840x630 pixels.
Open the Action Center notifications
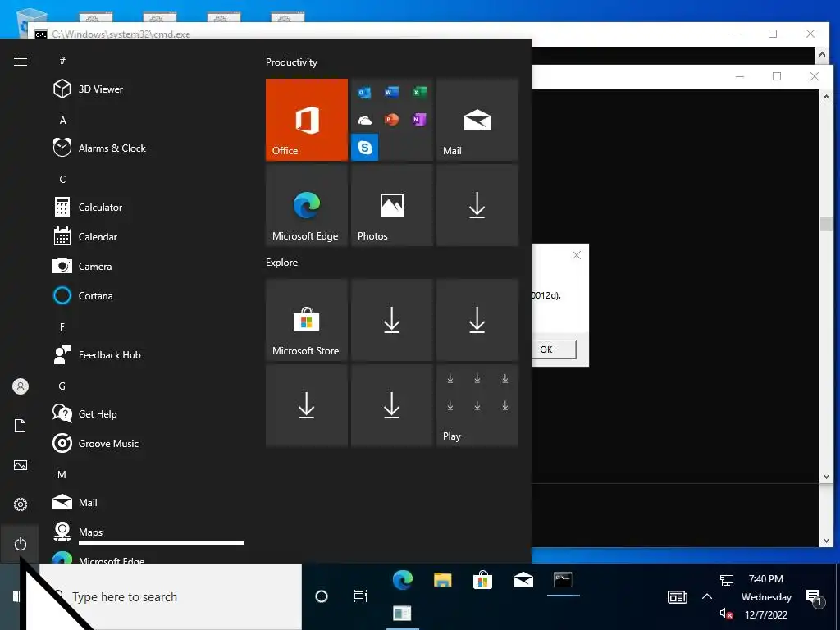[815, 597]
